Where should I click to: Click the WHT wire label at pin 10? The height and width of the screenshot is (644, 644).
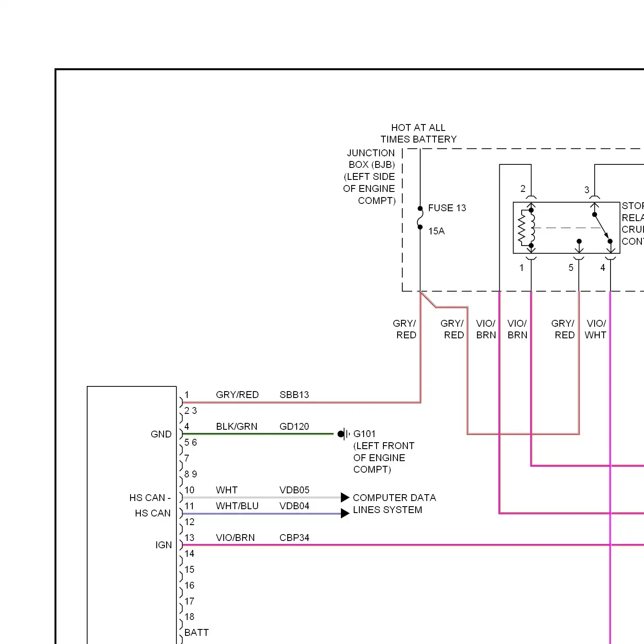pyautogui.click(x=227, y=490)
